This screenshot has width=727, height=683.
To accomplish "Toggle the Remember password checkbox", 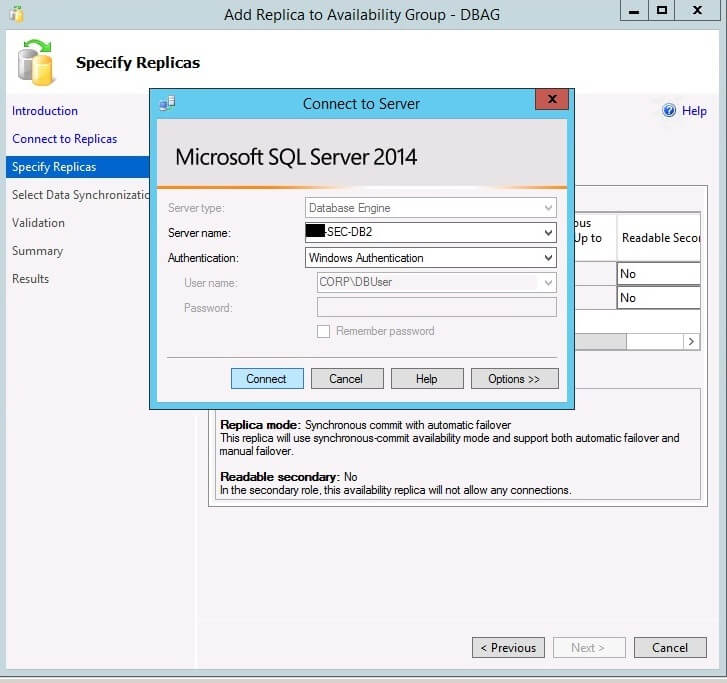I will (323, 331).
